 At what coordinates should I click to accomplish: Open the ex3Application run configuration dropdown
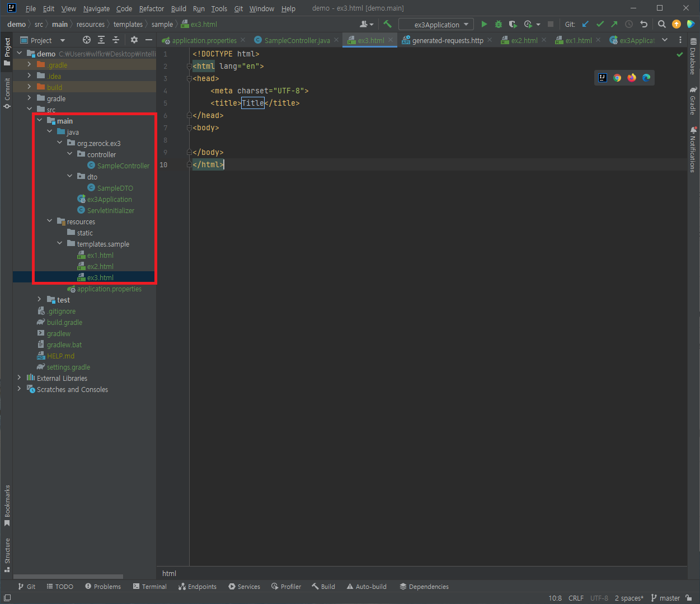tap(436, 25)
